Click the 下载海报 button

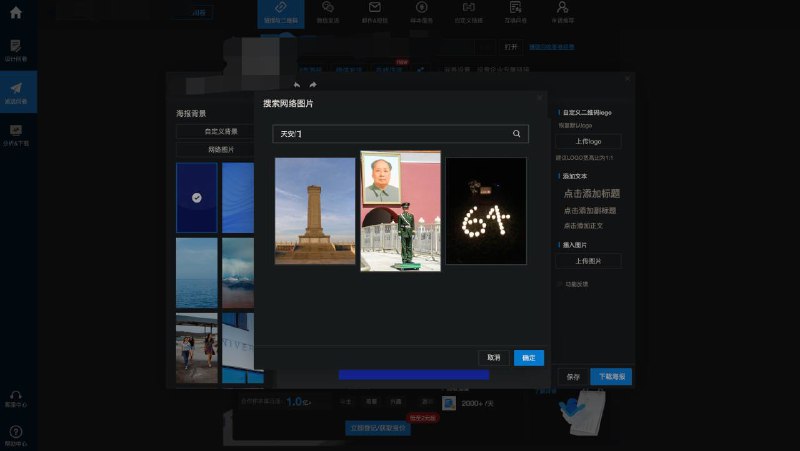click(611, 377)
